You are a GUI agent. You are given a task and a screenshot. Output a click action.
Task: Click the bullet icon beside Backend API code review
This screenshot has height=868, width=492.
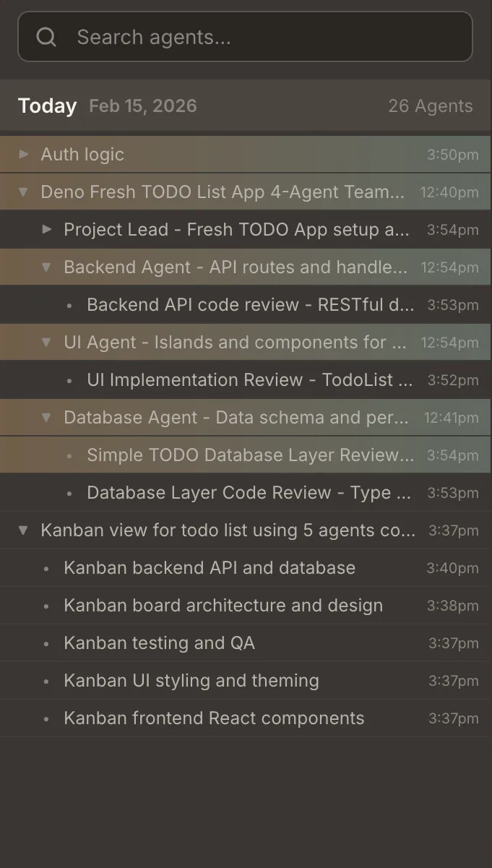(x=69, y=304)
